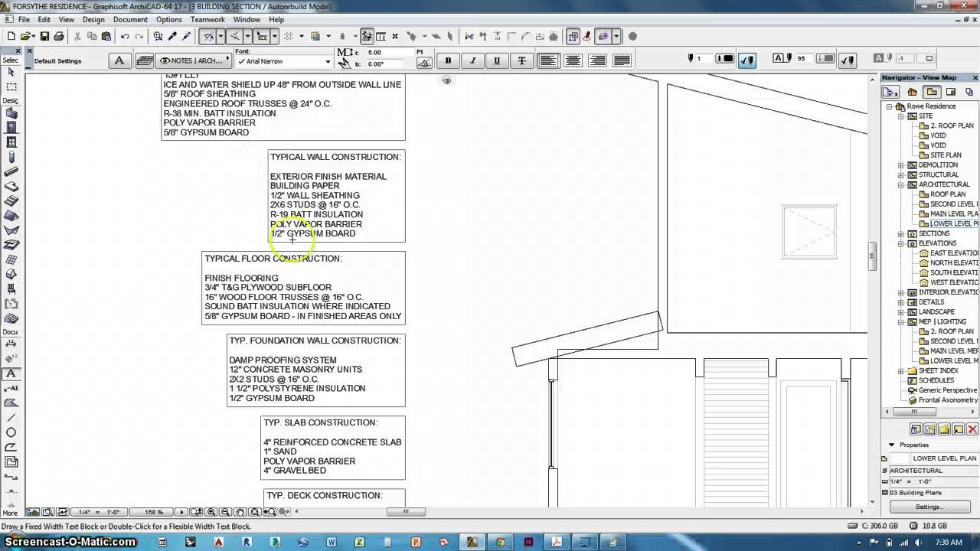Image resolution: width=980 pixels, height=551 pixels.
Task: Open Word from the Windows taskbar
Action: 332,542
